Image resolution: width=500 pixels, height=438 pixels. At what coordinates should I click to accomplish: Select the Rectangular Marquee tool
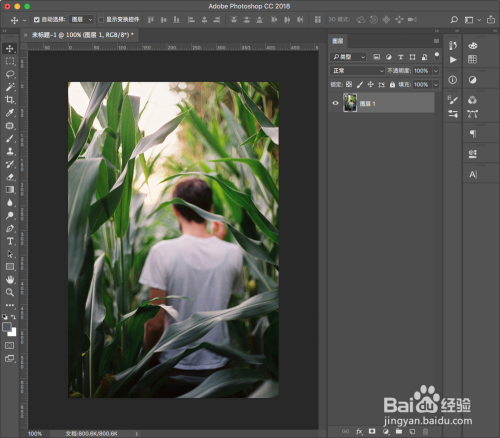[x=10, y=61]
